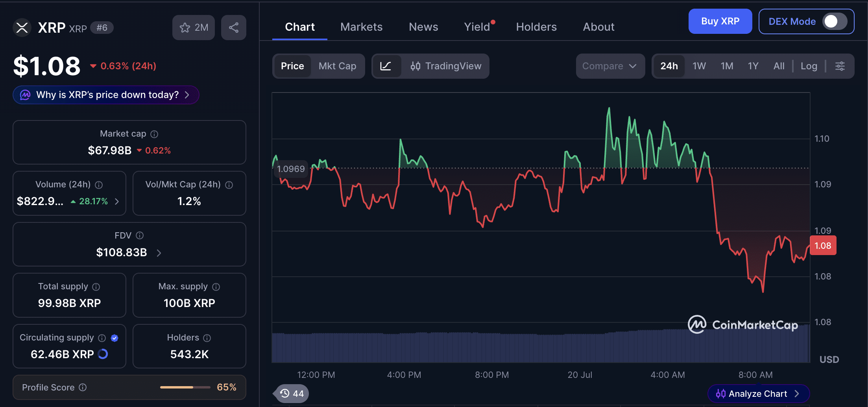This screenshot has height=407, width=868.
Task: Click the 1.0969 opening price label
Action: point(290,169)
